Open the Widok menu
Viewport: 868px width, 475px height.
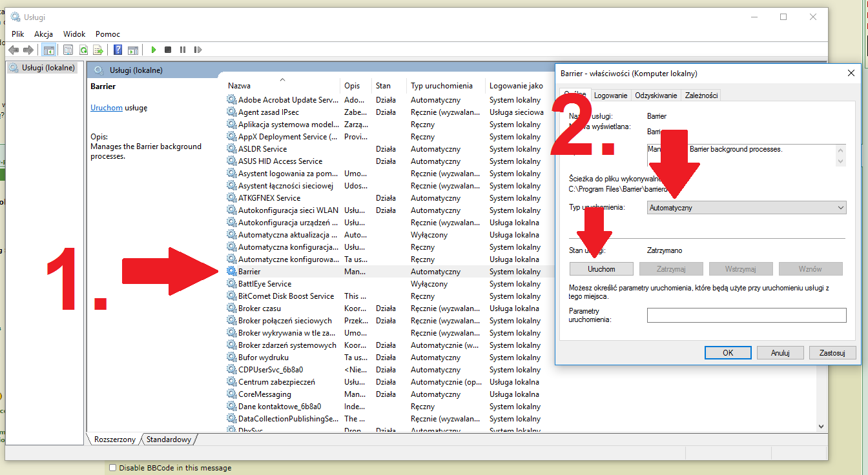[x=74, y=34]
